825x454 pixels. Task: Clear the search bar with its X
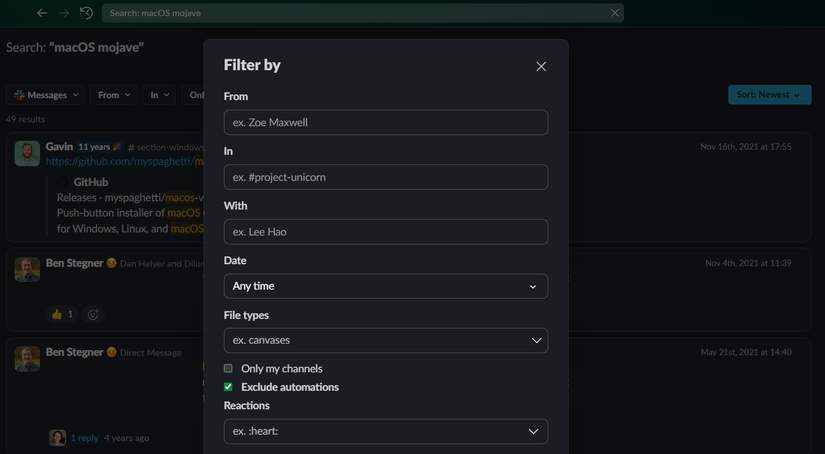click(x=615, y=13)
